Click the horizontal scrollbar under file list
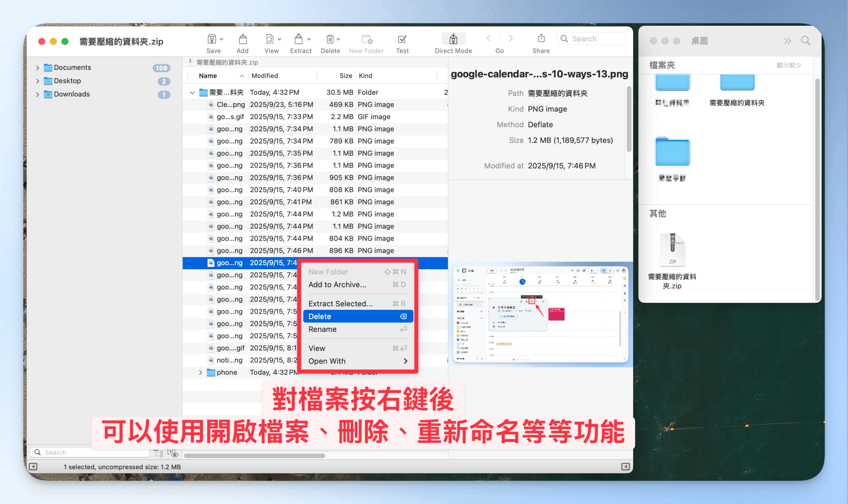848x504 pixels. (254, 456)
